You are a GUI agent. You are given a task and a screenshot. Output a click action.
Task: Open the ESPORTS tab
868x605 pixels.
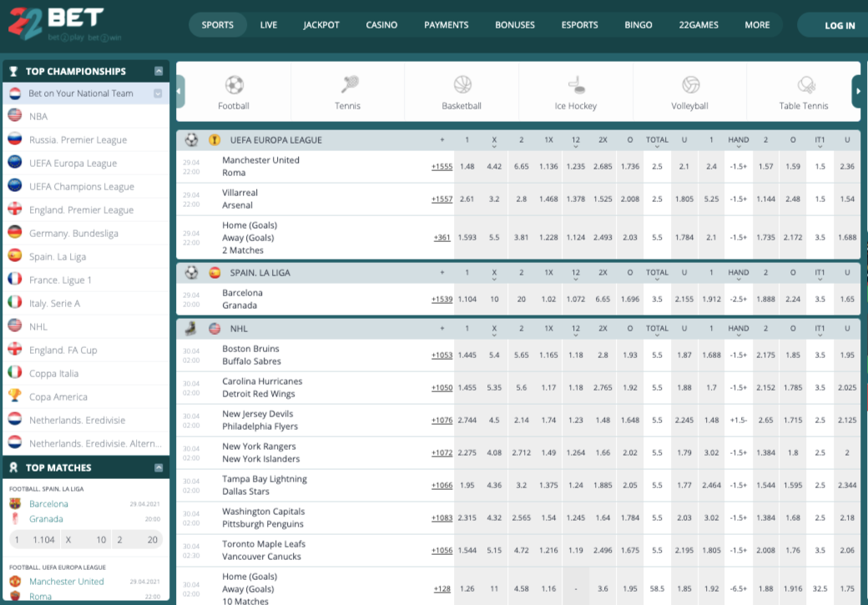[579, 25]
